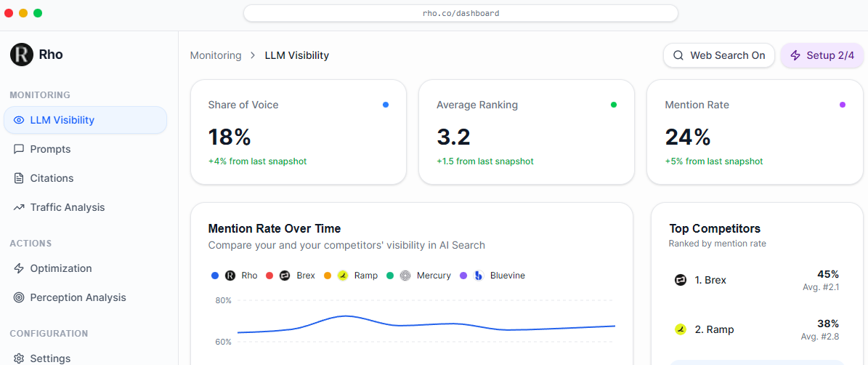Toggle the Web Search On button
This screenshot has width=868, height=365.
[718, 55]
